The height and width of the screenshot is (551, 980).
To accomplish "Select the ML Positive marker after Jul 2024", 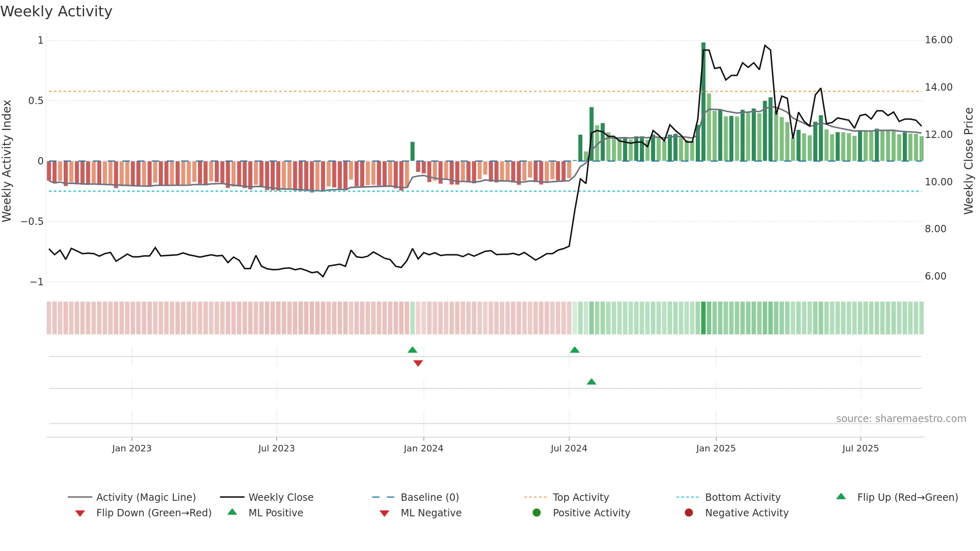I will coord(591,382).
